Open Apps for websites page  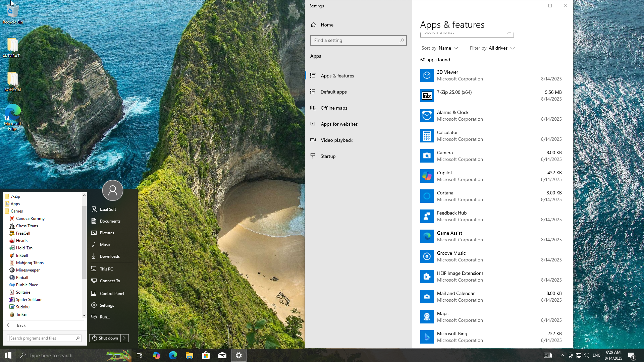coord(359,124)
